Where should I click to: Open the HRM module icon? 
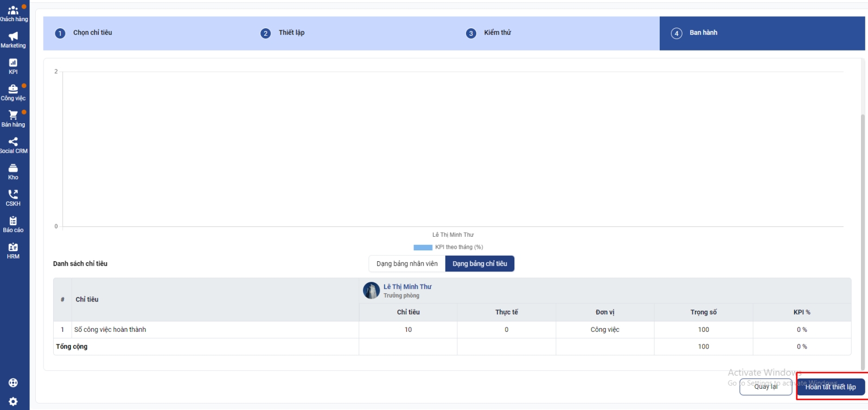[13, 250]
